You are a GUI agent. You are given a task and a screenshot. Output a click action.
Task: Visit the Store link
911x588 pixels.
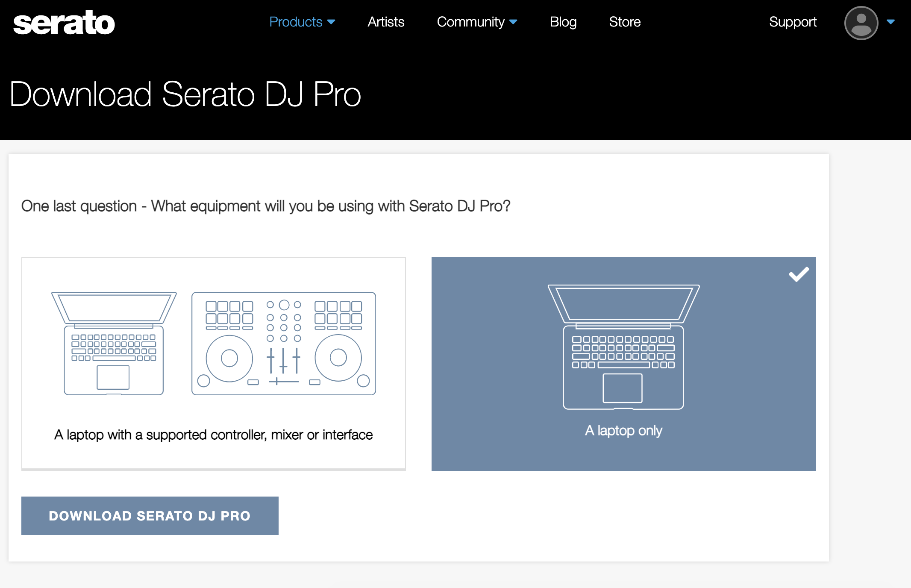(x=625, y=22)
